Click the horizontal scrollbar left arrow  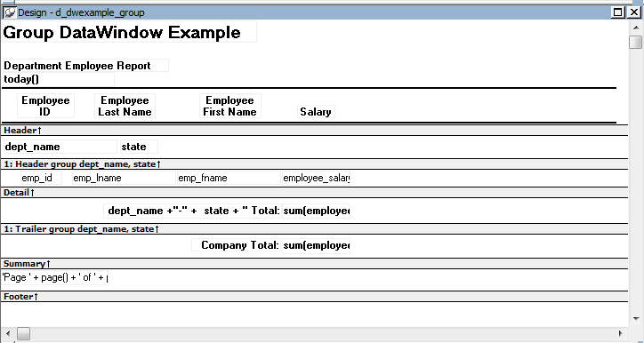click(x=8, y=333)
